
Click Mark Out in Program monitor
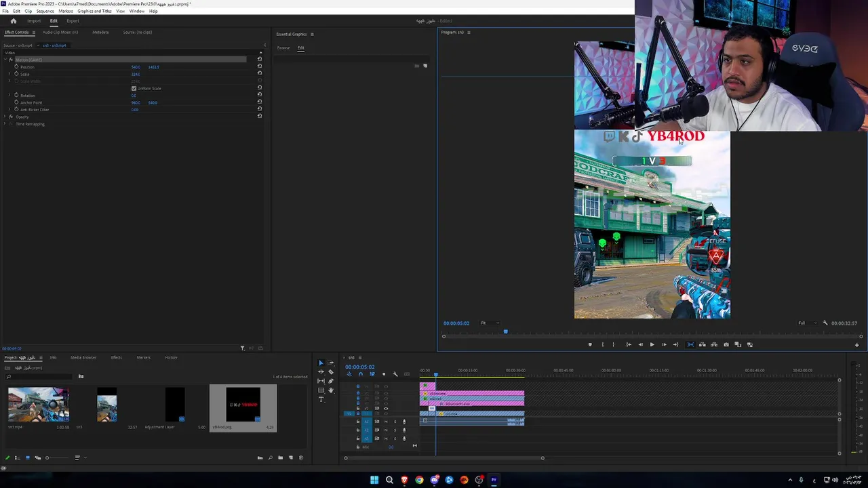click(614, 344)
